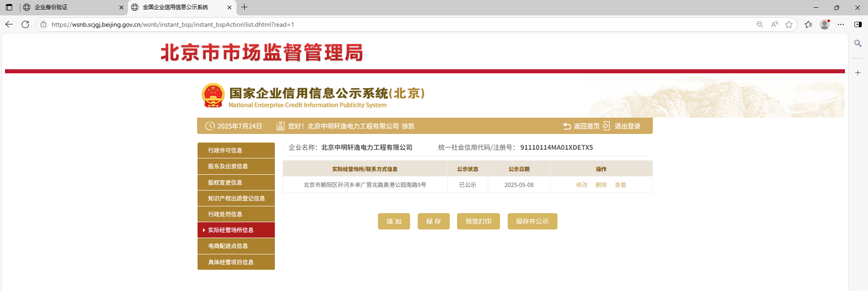Screen dimensions: 868x291
Task: Click the 国家企业信用信息公示系统(北京) title
Action: click(x=327, y=93)
